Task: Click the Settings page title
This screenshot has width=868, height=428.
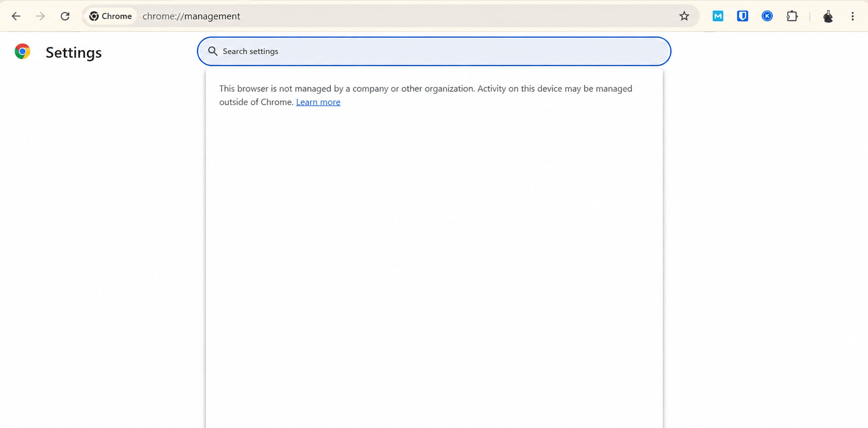Action: click(74, 52)
